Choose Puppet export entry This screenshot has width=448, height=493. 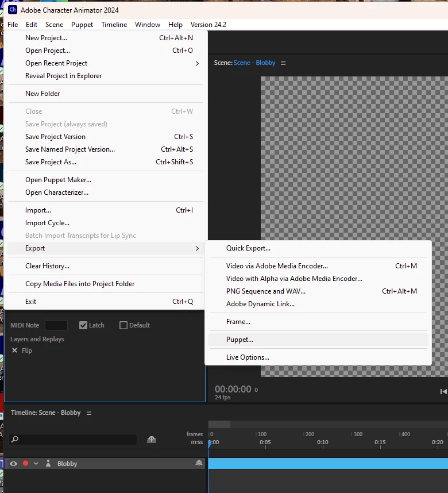pyautogui.click(x=318, y=340)
